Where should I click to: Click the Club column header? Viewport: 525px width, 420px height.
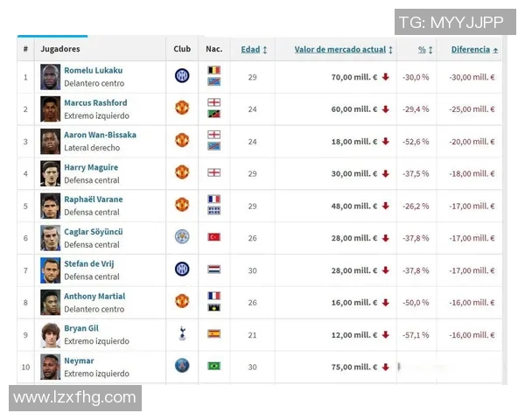pyautogui.click(x=182, y=50)
